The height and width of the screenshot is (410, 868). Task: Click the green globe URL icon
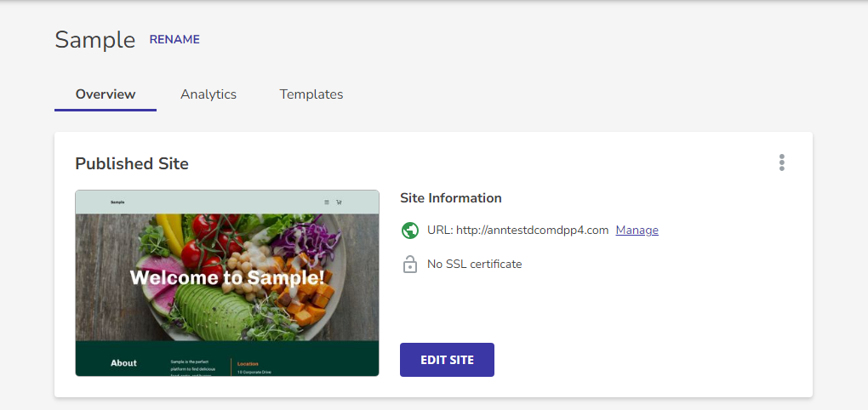pyautogui.click(x=409, y=231)
